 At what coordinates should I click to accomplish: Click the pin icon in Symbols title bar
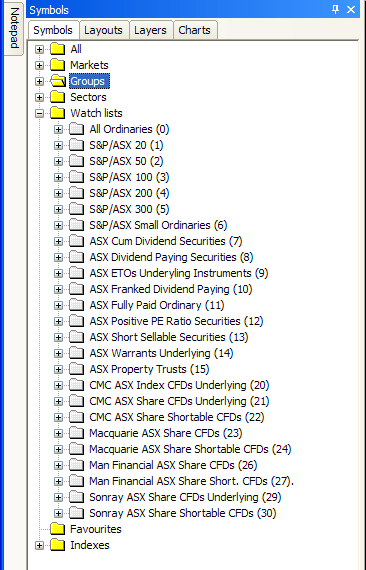point(335,10)
